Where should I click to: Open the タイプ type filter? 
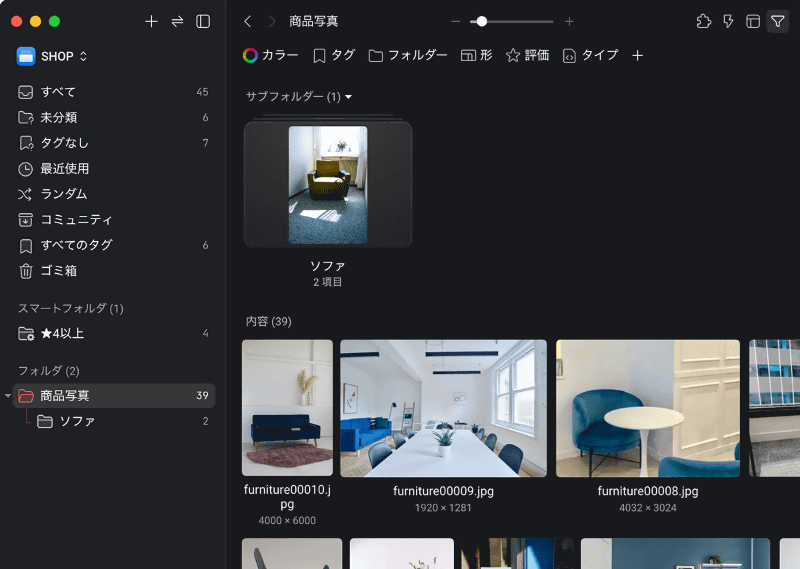point(590,55)
